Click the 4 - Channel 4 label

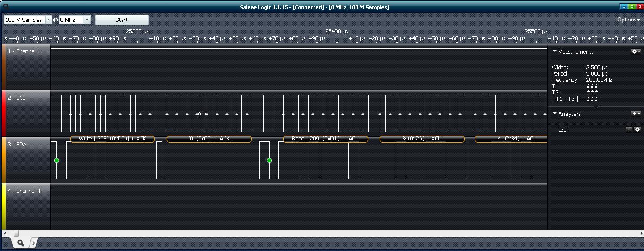(x=24, y=191)
